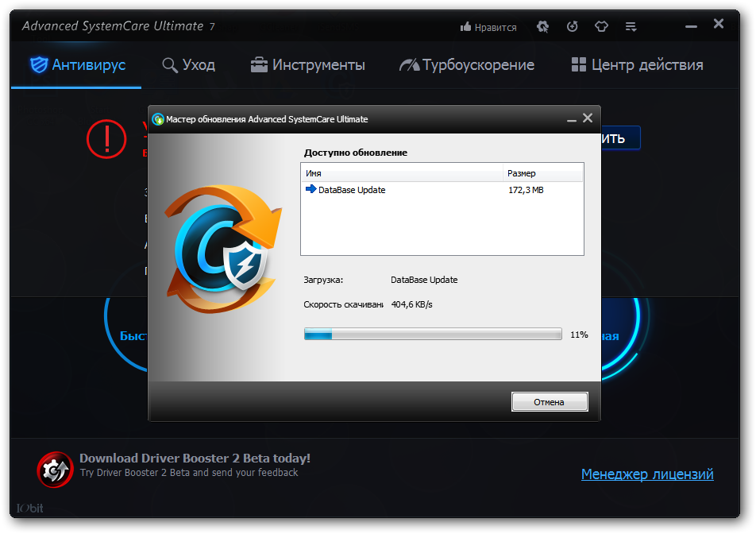Click the Driver Booster gear icon

coord(55,470)
